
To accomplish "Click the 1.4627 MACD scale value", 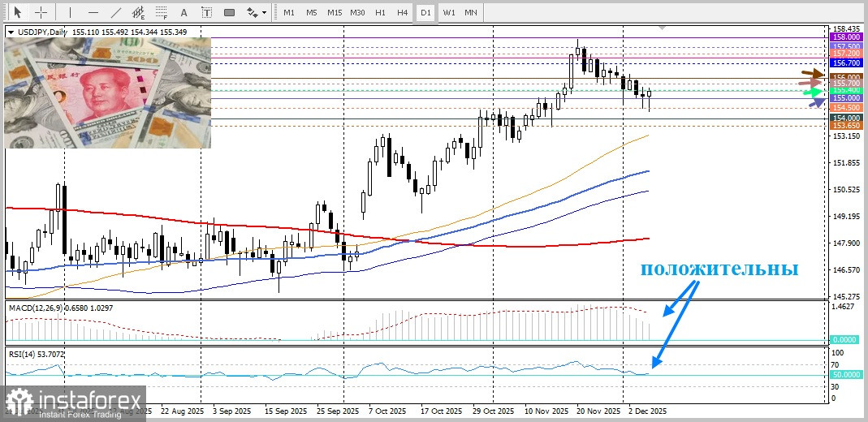I will pyautogui.click(x=844, y=306).
